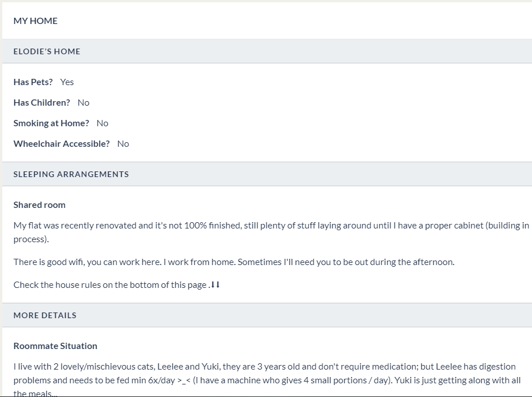Click the Shared room subheading
This screenshot has height=397, width=532.
click(x=39, y=205)
